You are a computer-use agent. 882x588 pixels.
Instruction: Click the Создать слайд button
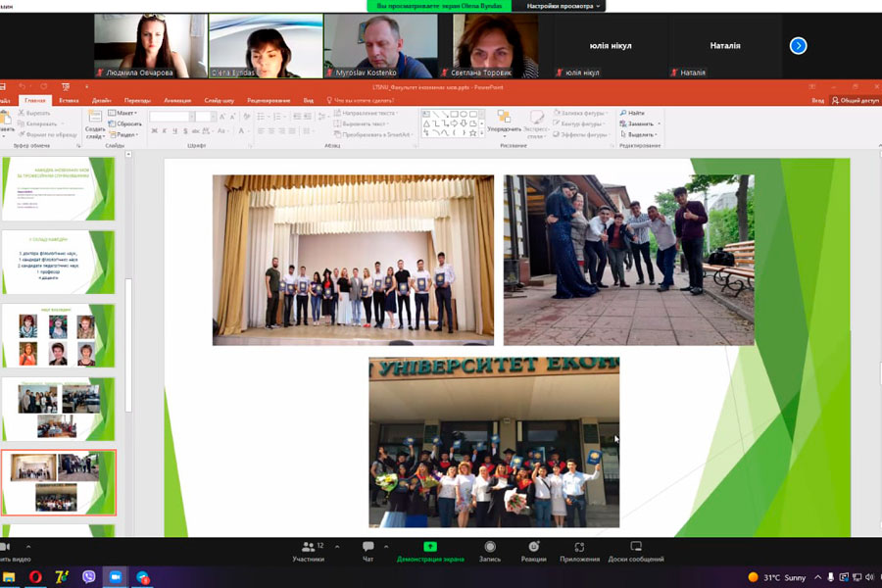(x=95, y=125)
